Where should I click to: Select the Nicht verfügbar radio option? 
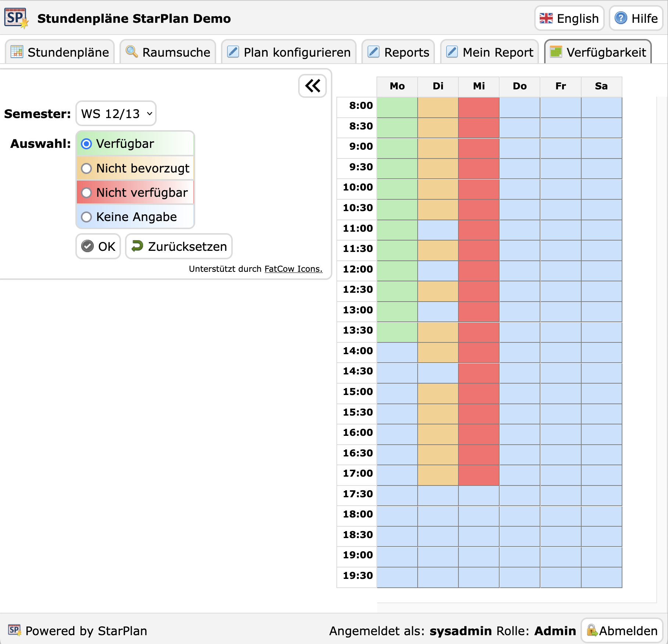pos(86,193)
